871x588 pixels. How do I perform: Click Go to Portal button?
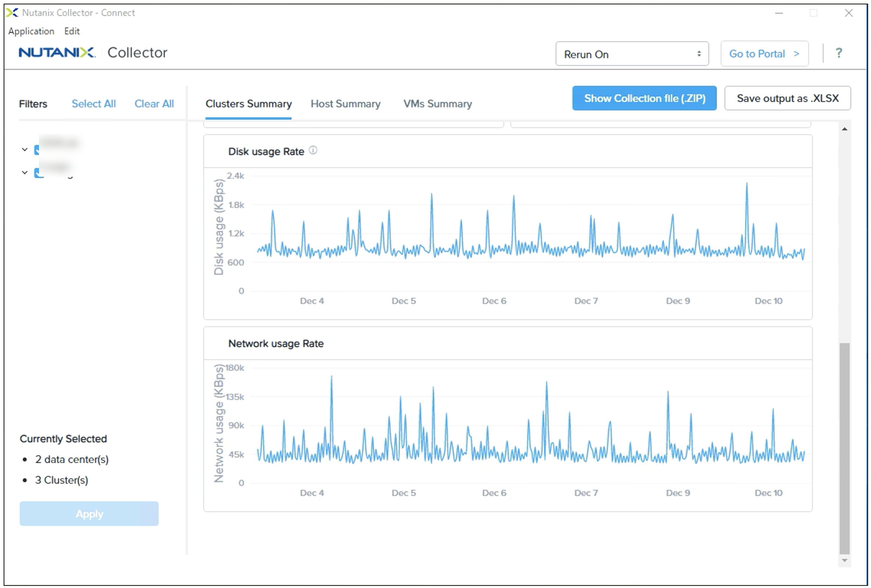pyautogui.click(x=764, y=54)
